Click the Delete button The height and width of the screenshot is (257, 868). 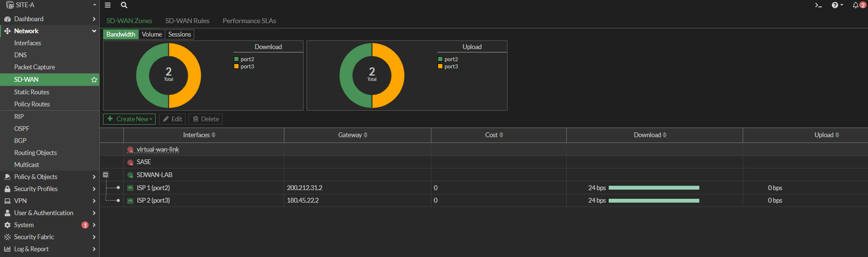point(205,119)
